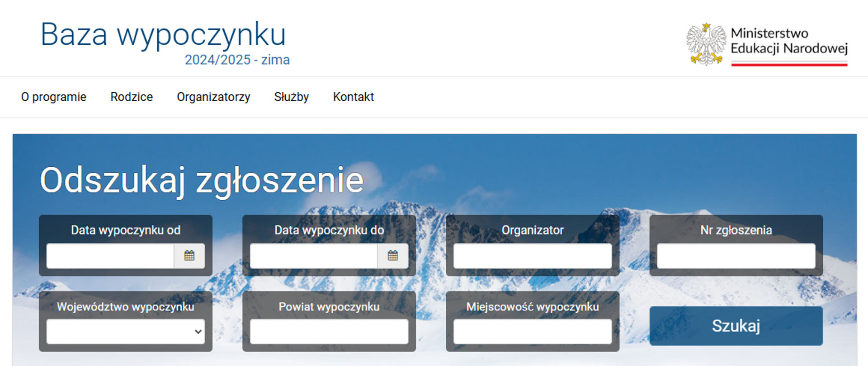Open calendar picker for Data wypoczynku do
Image resolution: width=868 pixels, height=366 pixels.
click(392, 256)
